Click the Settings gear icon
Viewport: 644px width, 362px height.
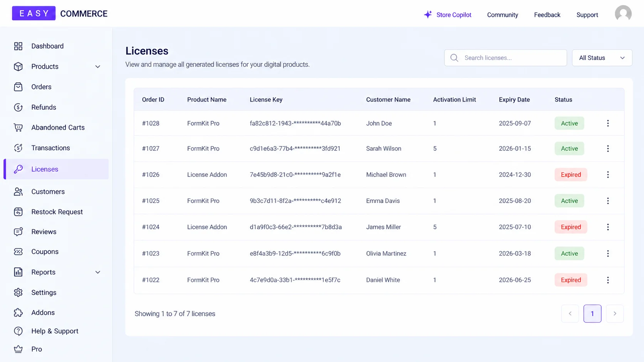18,292
